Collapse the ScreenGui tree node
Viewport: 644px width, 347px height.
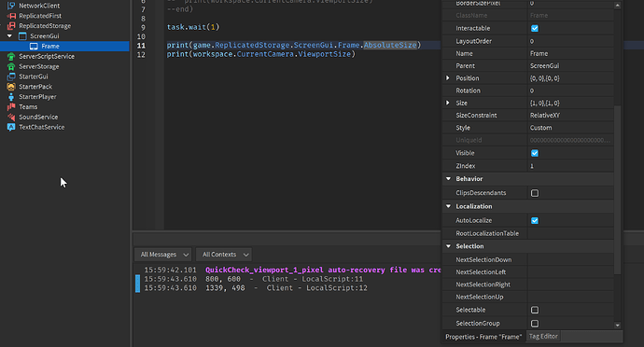pos(9,36)
